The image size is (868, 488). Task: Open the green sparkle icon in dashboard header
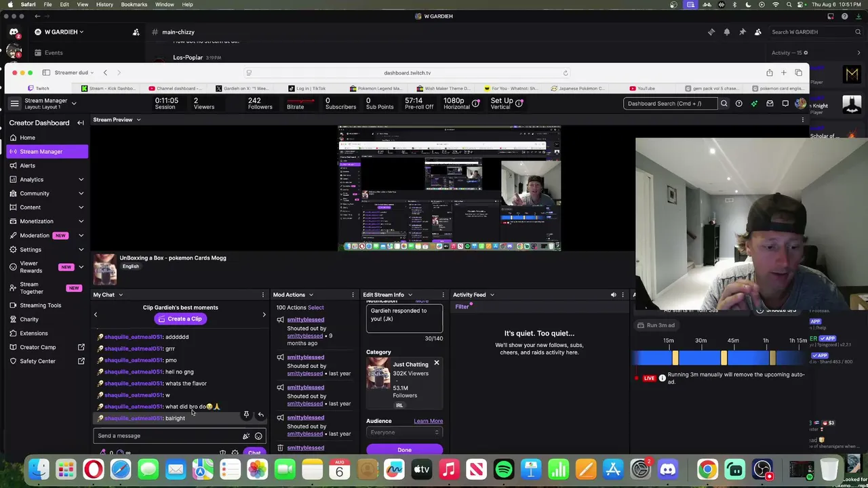754,104
